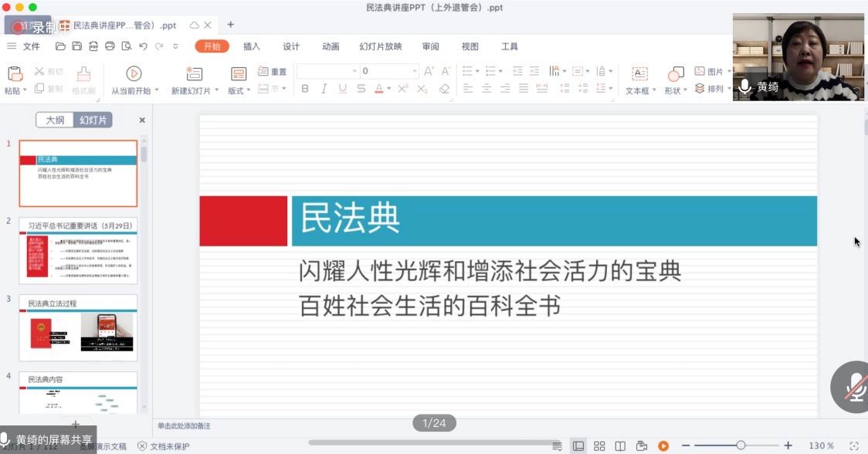Viewport: 868px width, 454px height.
Task: Click the Decrease font size icon
Action: [x=446, y=71]
